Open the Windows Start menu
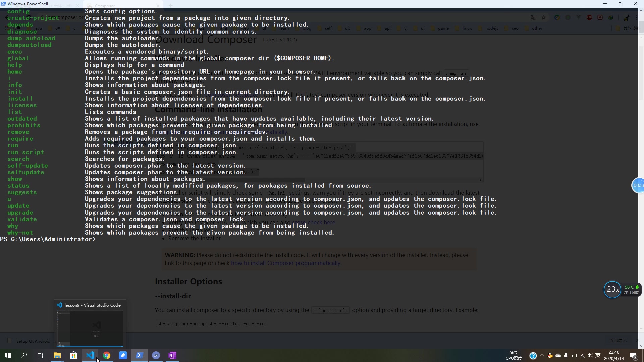The image size is (644, 362). click(x=8, y=355)
